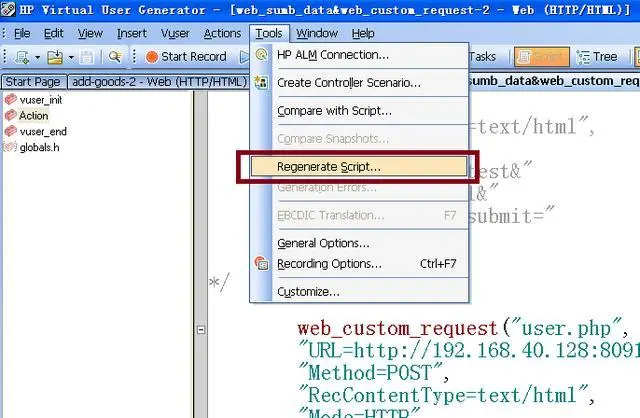Screen dimensions: 640x418
Task: Click the run play icon beside Start Record
Action: (244, 57)
